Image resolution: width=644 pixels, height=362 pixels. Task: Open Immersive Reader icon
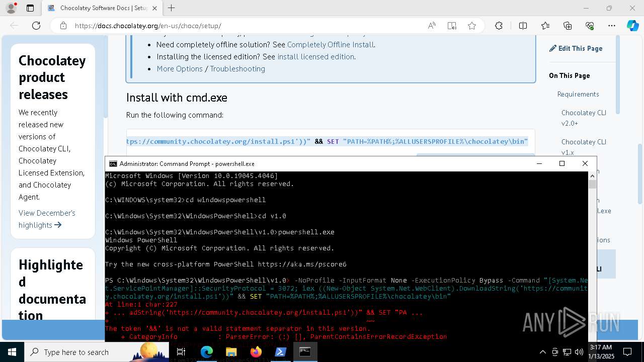[452, 26]
